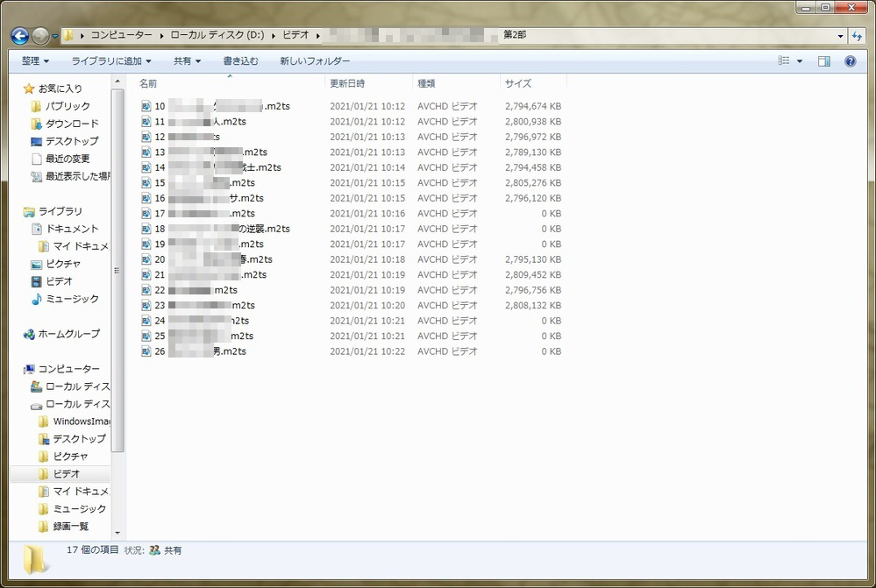This screenshot has width=876, height=588.
Task: Open the 整理 dropdown menu
Action: (35, 61)
